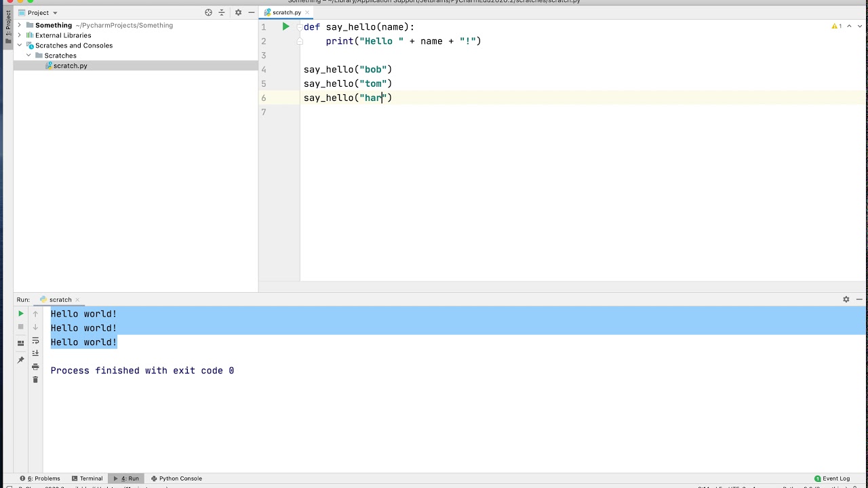Open the Project view dropdown
The width and height of the screenshot is (868, 488).
point(38,12)
